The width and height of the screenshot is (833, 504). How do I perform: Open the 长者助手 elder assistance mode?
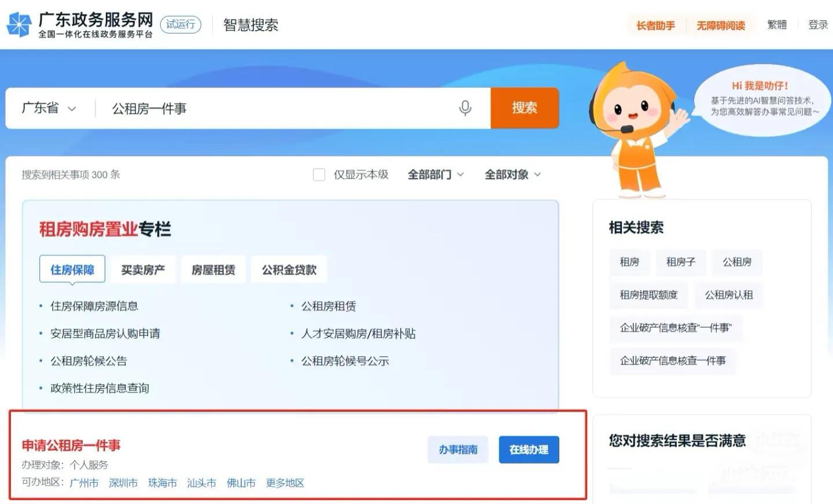655,25
